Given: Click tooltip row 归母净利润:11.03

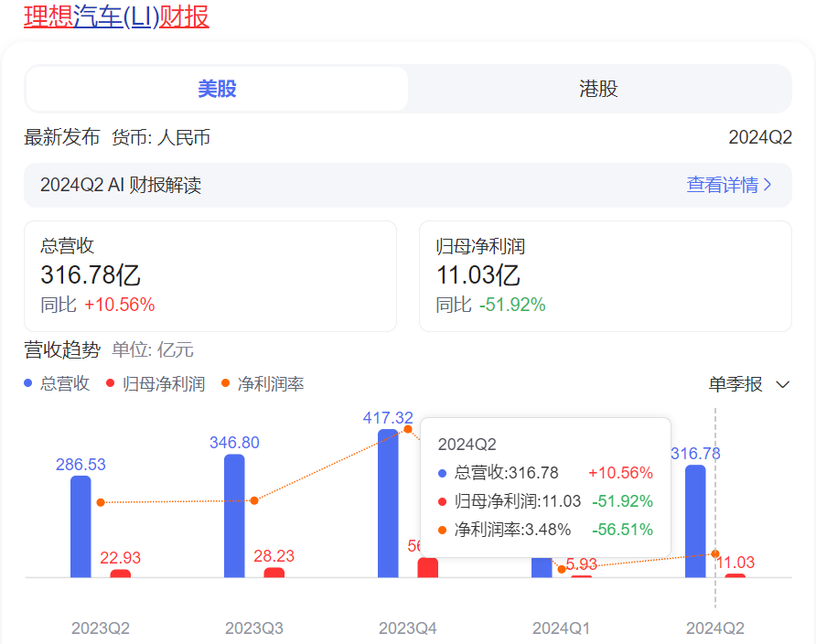Looking at the screenshot, I should point(545,501).
